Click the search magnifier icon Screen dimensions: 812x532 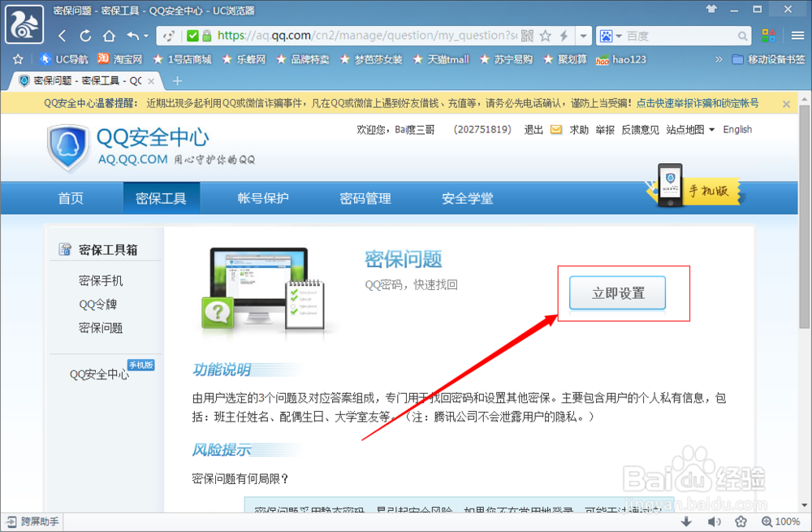pyautogui.click(x=743, y=36)
